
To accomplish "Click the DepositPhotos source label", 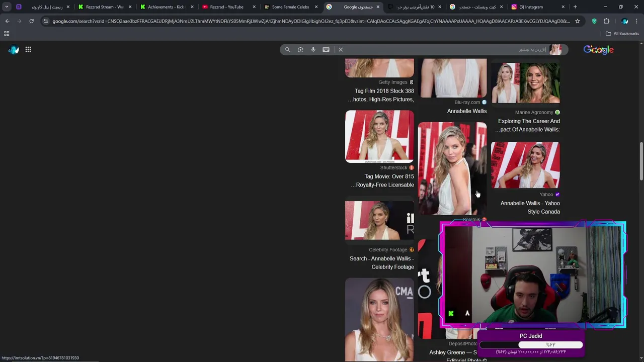I will point(462,343).
